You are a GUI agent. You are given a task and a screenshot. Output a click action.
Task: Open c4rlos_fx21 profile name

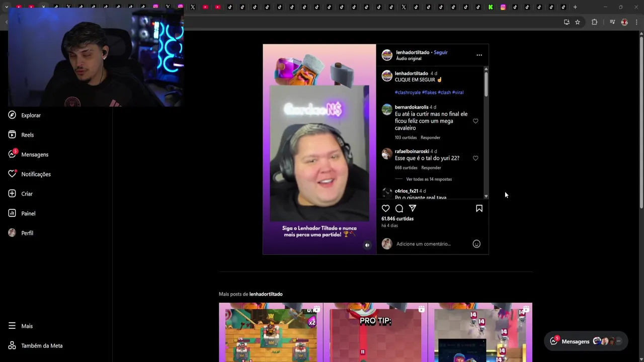[x=407, y=191]
